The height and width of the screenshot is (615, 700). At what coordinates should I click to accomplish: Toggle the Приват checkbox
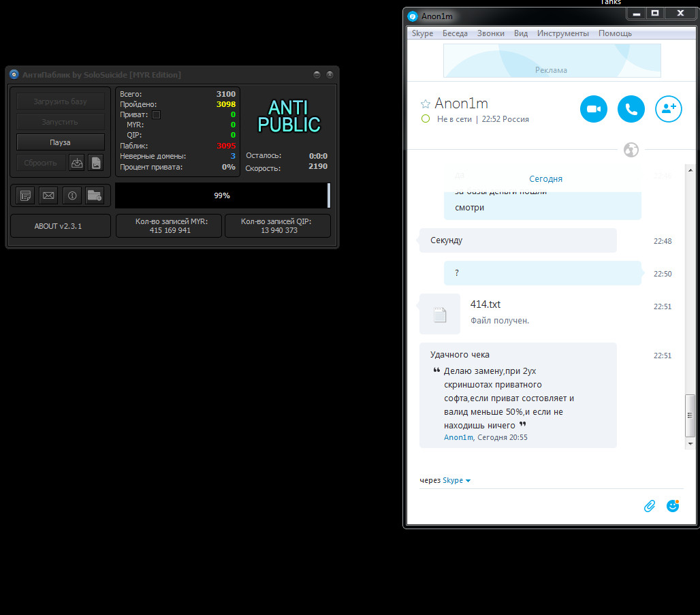(x=156, y=115)
